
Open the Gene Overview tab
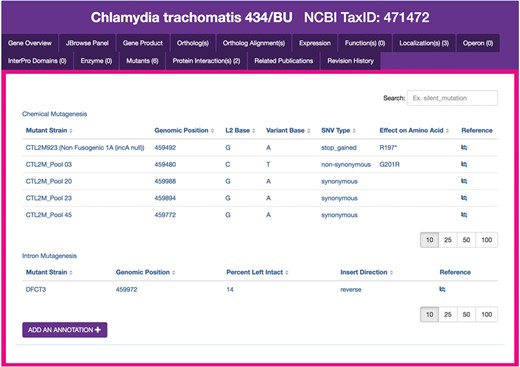30,43
